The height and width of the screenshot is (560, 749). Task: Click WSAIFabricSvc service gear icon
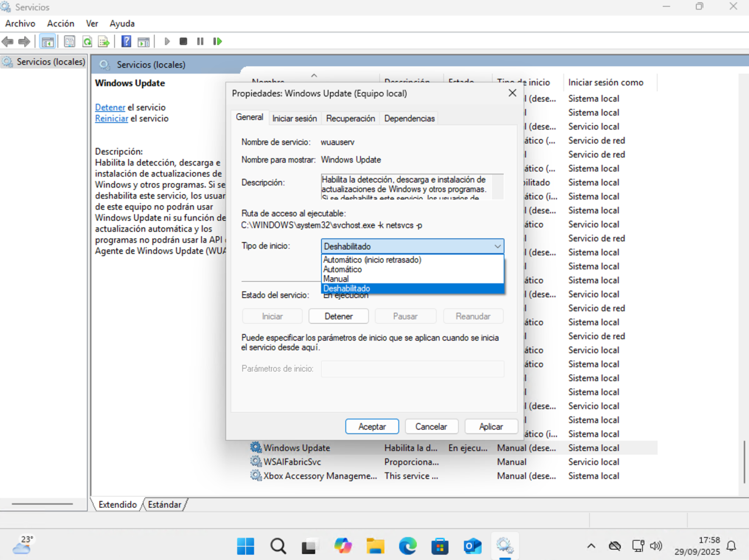coord(256,461)
